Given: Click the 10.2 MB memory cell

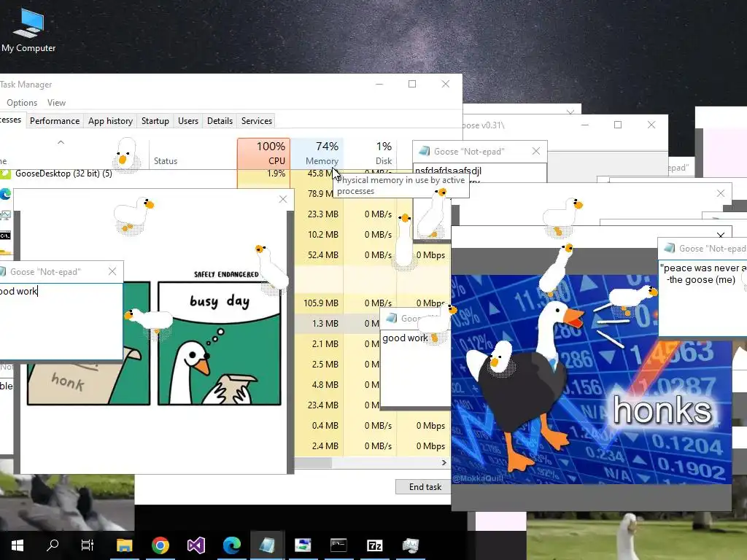Looking at the screenshot, I should tap(322, 234).
